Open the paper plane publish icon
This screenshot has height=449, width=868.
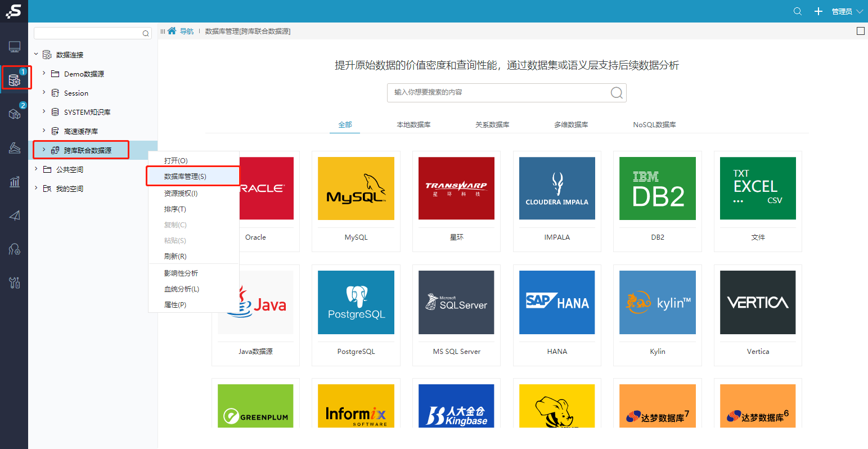[15, 215]
